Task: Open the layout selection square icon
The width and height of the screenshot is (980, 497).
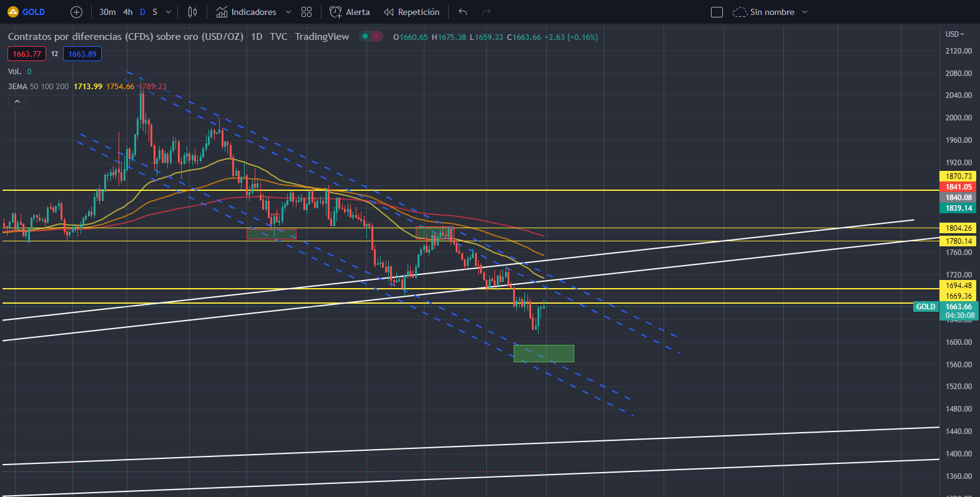Action: click(717, 12)
